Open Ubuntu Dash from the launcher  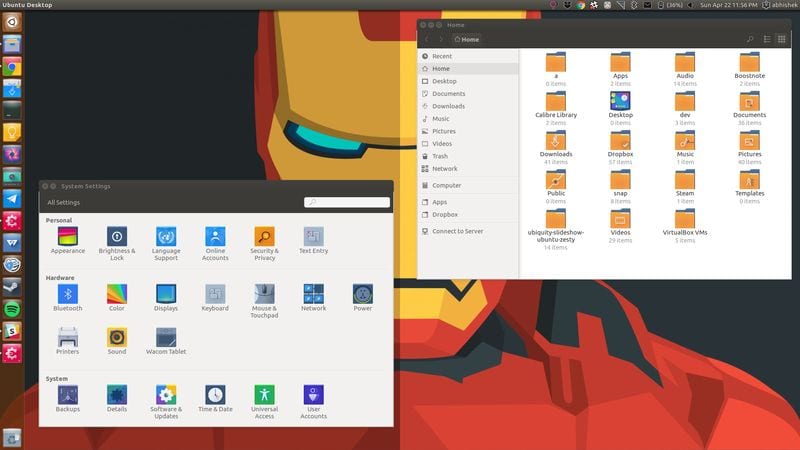point(12,22)
